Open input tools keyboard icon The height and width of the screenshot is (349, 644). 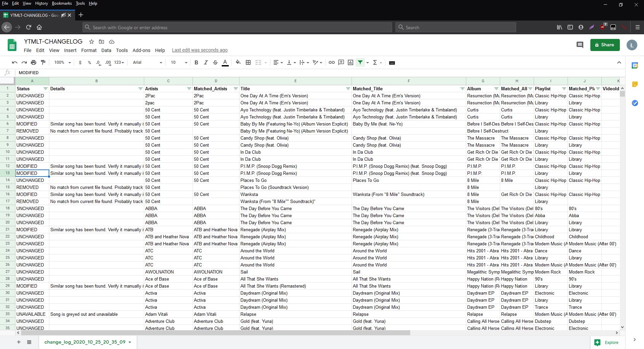coord(392,63)
